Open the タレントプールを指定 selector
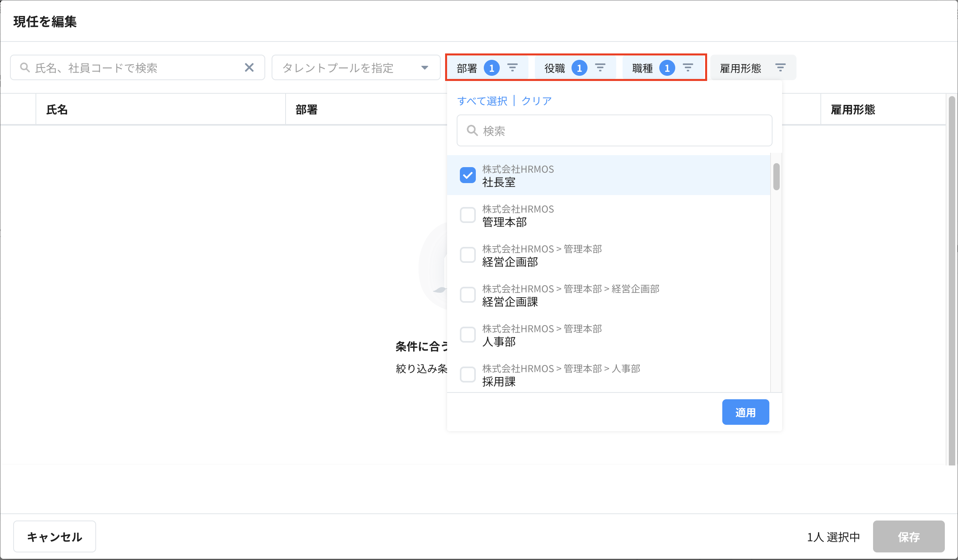The width and height of the screenshot is (958, 560). [355, 67]
